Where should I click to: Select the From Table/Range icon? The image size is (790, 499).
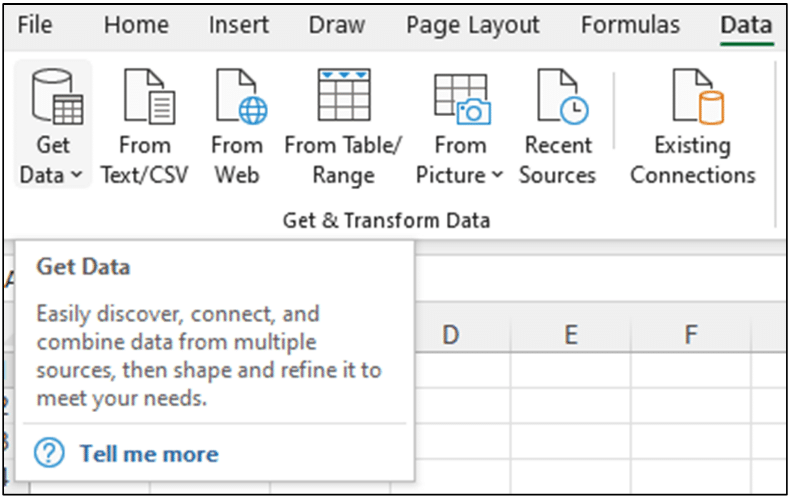coord(344,95)
